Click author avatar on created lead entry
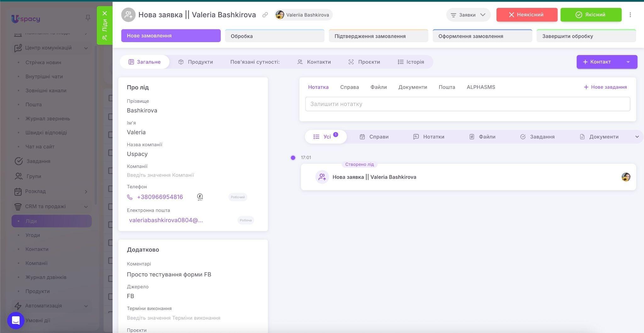The height and width of the screenshot is (333, 644). 626,177
